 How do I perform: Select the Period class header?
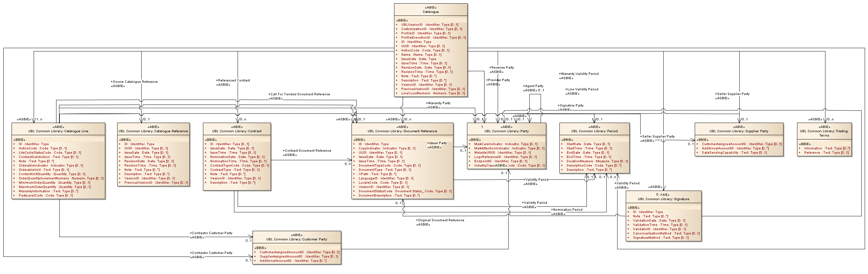click(594, 131)
